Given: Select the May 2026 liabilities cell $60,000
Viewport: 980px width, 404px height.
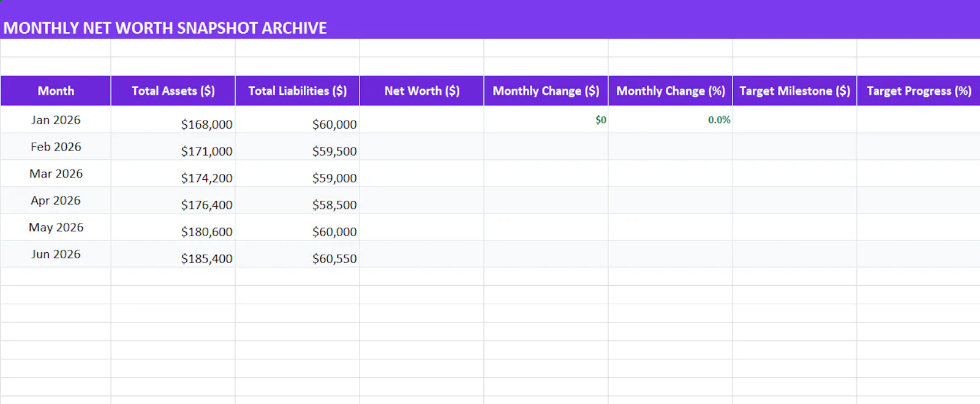Looking at the screenshot, I should point(298,228).
